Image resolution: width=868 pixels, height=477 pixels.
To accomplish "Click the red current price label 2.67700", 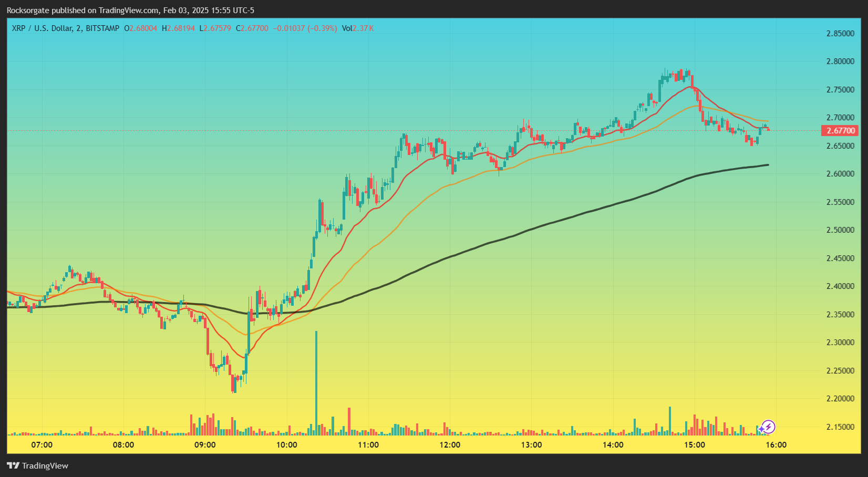I will [839, 131].
